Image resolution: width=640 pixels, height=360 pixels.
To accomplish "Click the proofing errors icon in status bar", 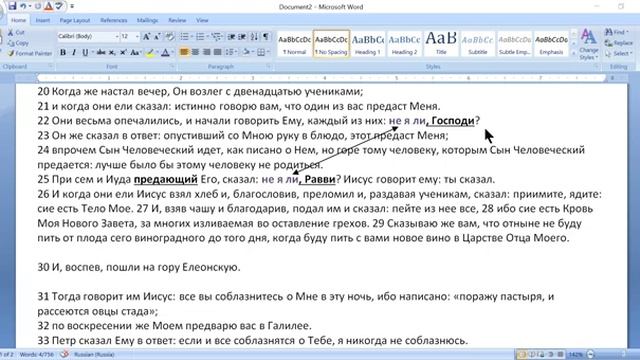I will click(x=64, y=354).
